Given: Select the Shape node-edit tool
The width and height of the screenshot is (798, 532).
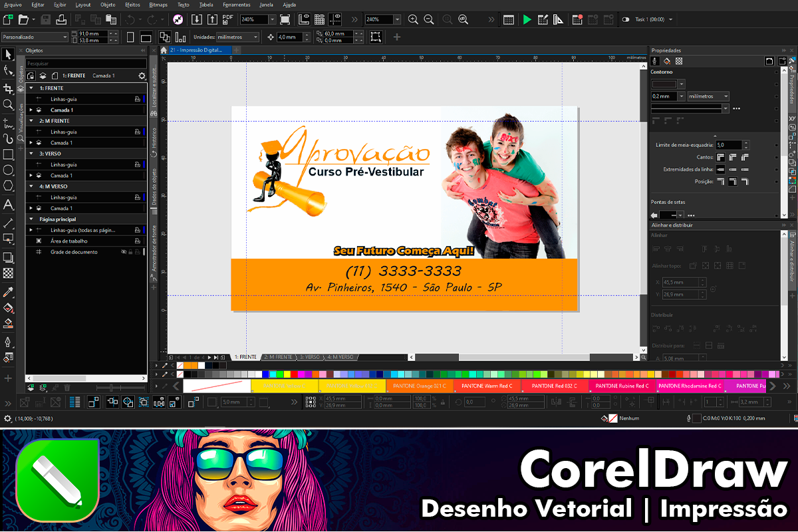Looking at the screenshot, I should tap(8, 71).
